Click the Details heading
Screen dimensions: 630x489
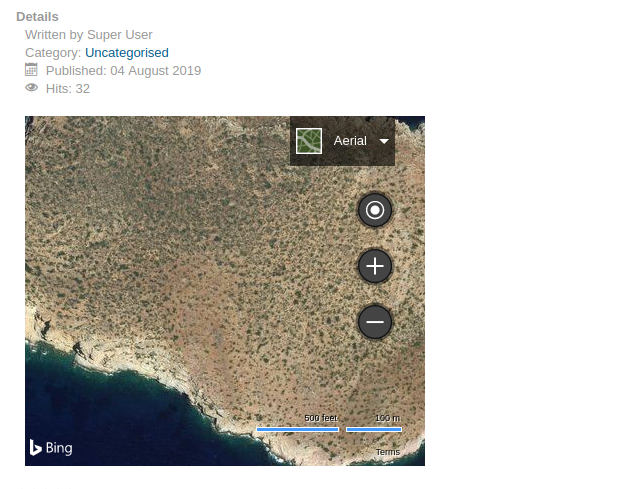click(x=37, y=17)
